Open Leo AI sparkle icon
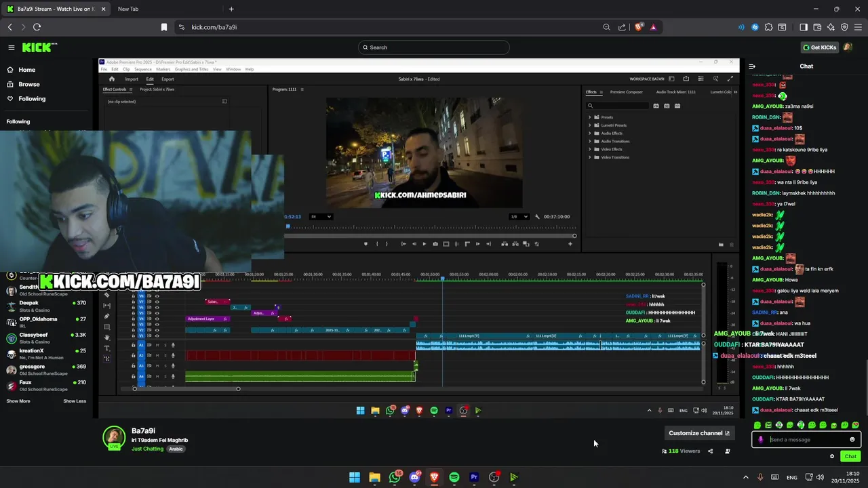The width and height of the screenshot is (868, 488). click(x=831, y=27)
